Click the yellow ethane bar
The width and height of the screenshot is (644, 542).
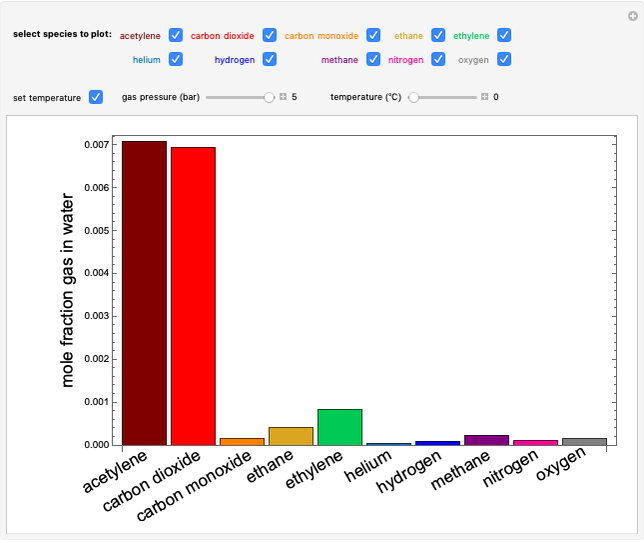pos(290,436)
